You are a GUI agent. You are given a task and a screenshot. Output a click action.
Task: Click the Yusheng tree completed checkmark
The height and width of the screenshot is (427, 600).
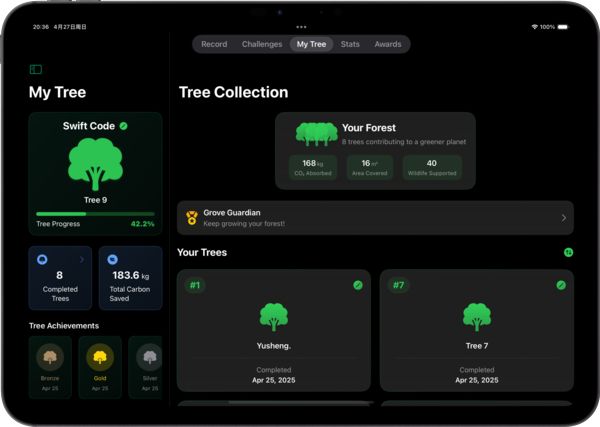[358, 285]
